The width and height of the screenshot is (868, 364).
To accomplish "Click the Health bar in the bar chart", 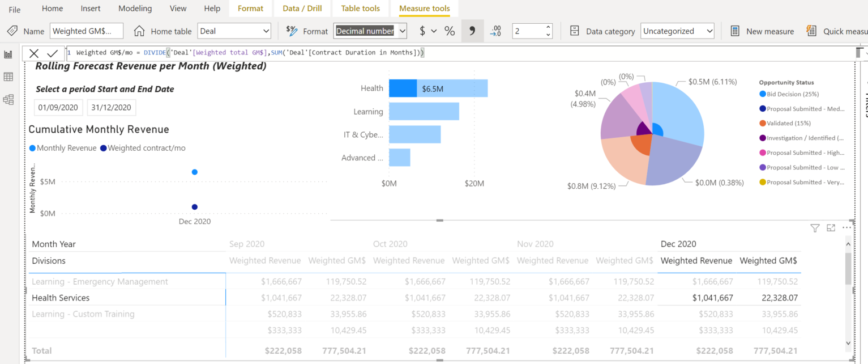I will pos(438,88).
